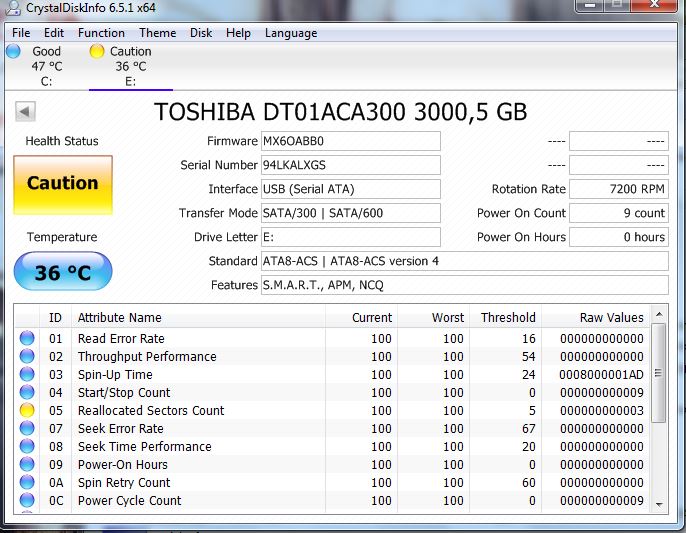Click the Rotation Rate field 7200 RPM
This screenshot has width=686, height=533.
[619, 189]
